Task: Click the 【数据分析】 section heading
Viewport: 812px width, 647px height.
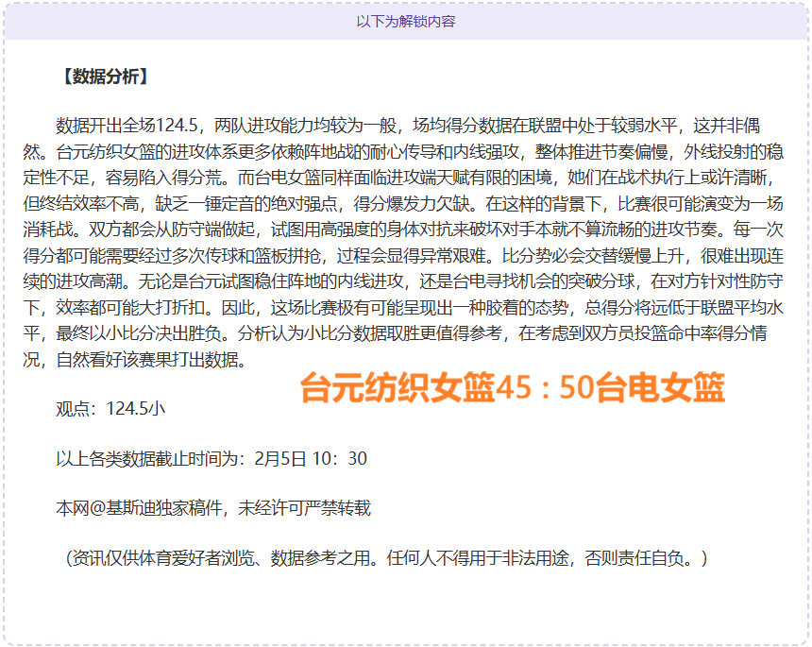Action: [x=103, y=77]
